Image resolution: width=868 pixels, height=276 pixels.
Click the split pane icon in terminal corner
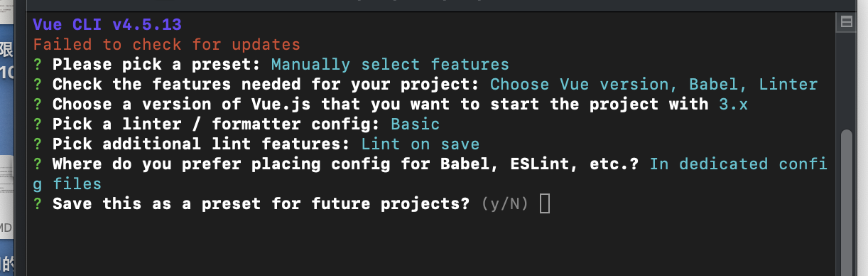click(x=846, y=23)
